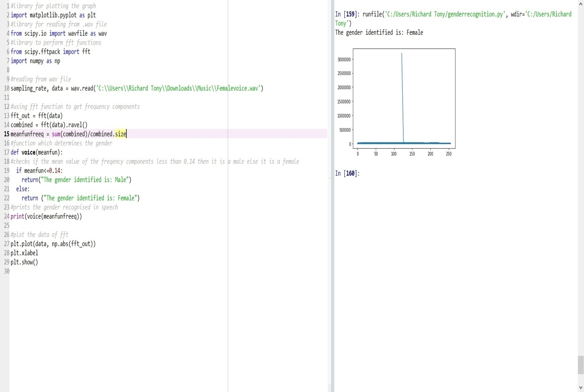Click the 'fft_out = fft(data)' line
This screenshot has width=584, height=392.
pos(37,116)
